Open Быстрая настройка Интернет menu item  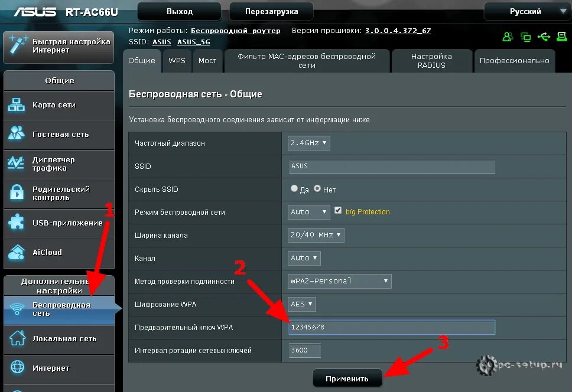pyautogui.click(x=58, y=46)
